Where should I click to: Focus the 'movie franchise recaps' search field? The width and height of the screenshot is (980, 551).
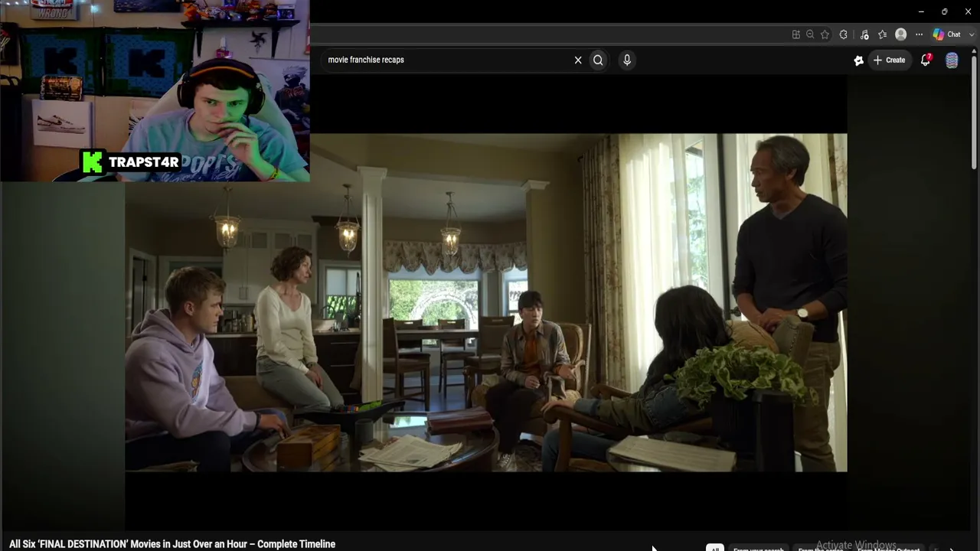click(447, 60)
